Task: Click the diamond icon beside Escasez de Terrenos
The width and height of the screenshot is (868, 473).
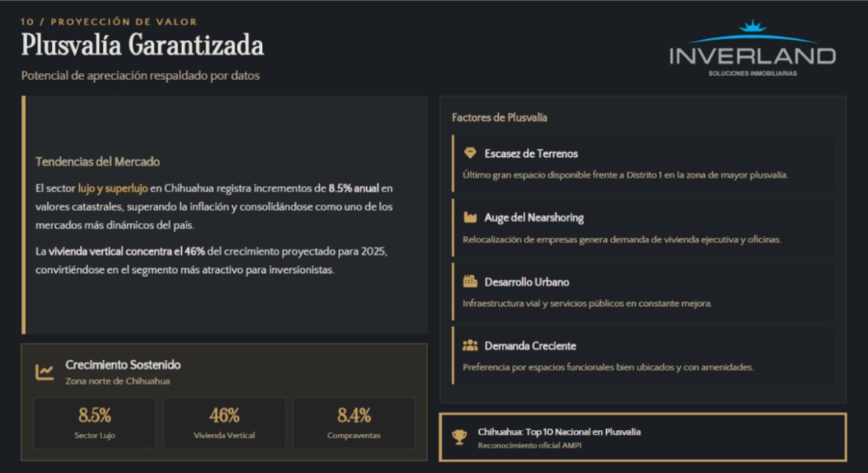Action: (x=470, y=153)
